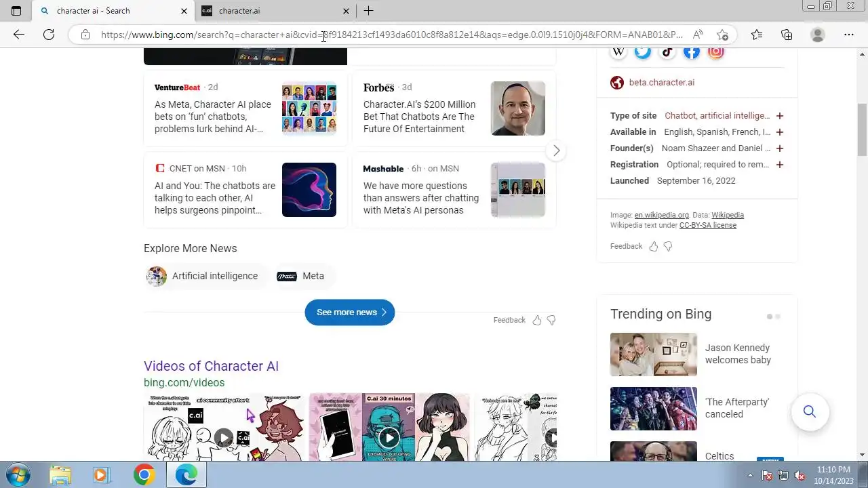Play the first Character AI video
This screenshot has height=488, width=868.
coord(224,438)
